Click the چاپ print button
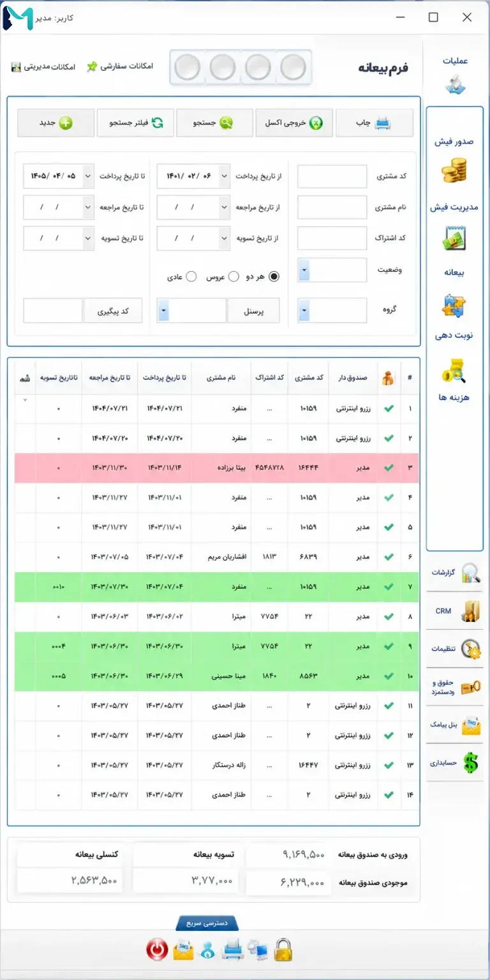The height and width of the screenshot is (980, 490). [375, 123]
